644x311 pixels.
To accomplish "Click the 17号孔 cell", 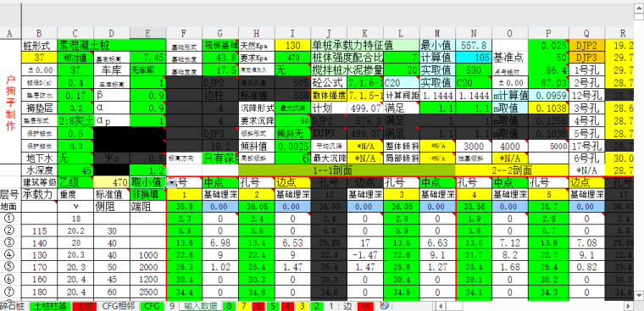I will pyautogui.click(x=587, y=146).
